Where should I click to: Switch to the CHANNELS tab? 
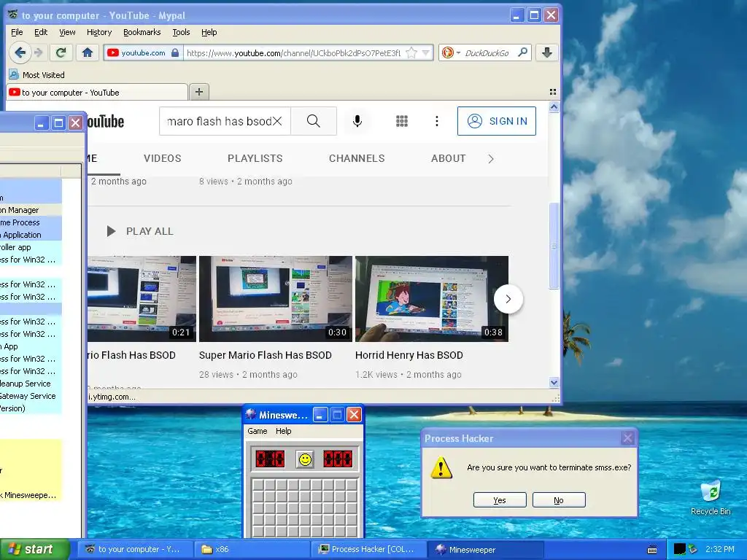[x=357, y=158]
